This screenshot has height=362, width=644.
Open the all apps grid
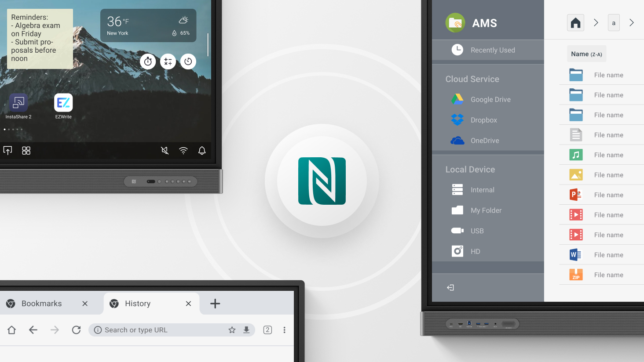[26, 151]
